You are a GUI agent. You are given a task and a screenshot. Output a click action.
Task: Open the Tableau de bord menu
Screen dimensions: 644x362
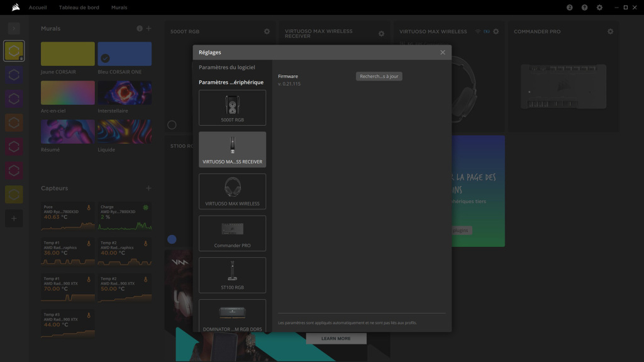pos(79,8)
